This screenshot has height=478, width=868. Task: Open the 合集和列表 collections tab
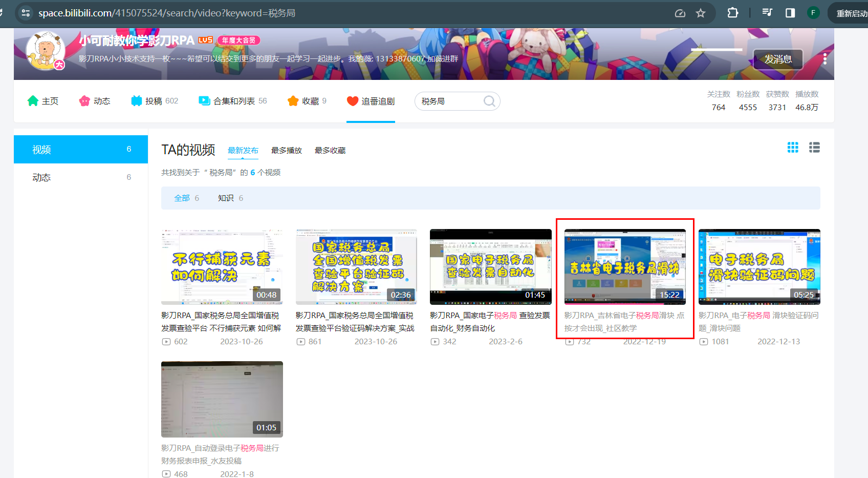coord(233,101)
